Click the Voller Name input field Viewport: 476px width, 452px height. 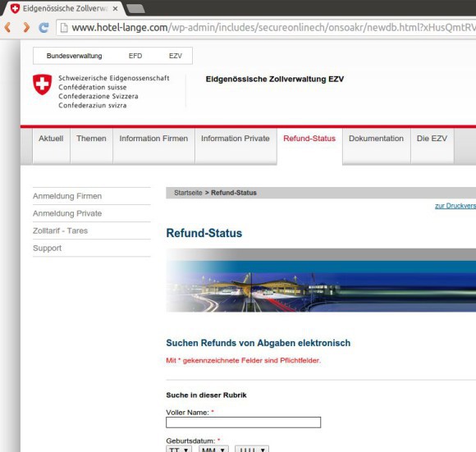point(243,422)
